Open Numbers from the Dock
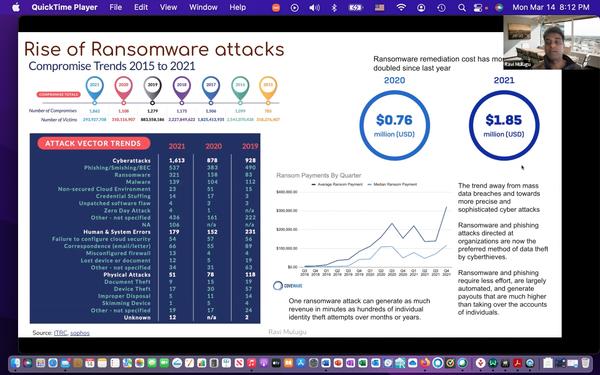This screenshot has width=600, height=375. (x=202, y=363)
